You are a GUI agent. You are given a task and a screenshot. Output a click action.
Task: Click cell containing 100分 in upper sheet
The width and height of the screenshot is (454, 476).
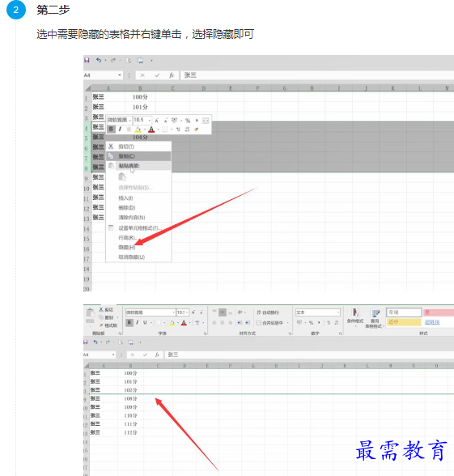pyautogui.click(x=140, y=97)
